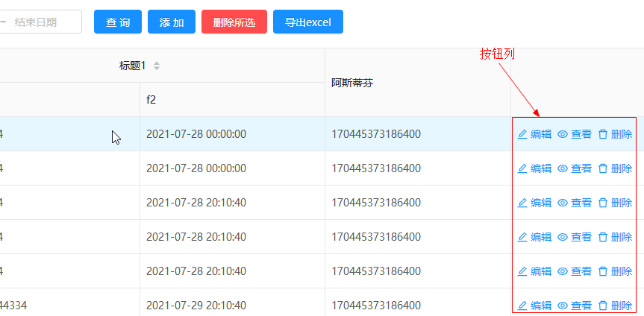Viewport: 644px width, 316px height.
Task: Open 编辑 on the 2021-07-29 row
Action: [534, 306]
